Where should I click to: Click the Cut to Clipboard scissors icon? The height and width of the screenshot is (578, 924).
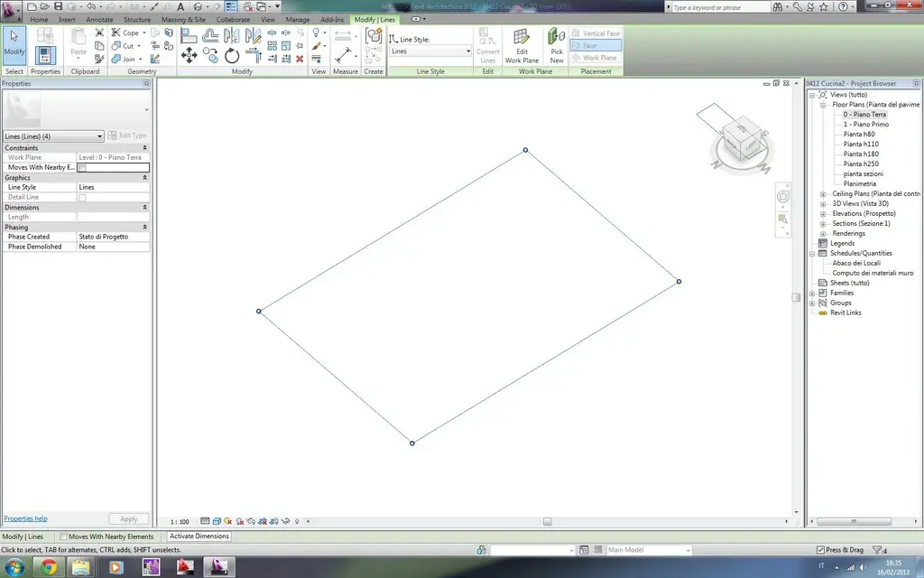point(99,33)
